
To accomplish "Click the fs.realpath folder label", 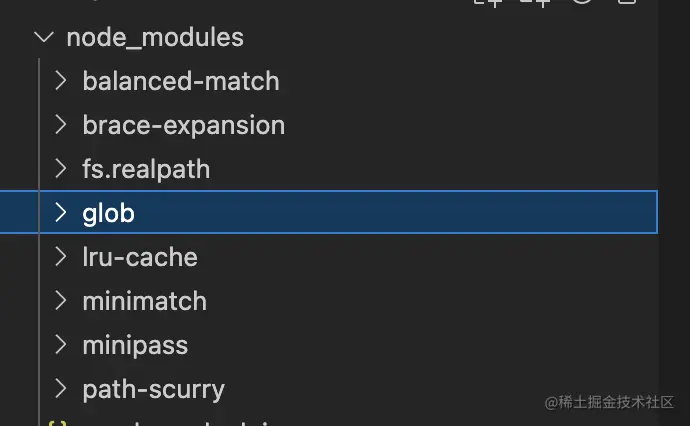I will 146,169.
